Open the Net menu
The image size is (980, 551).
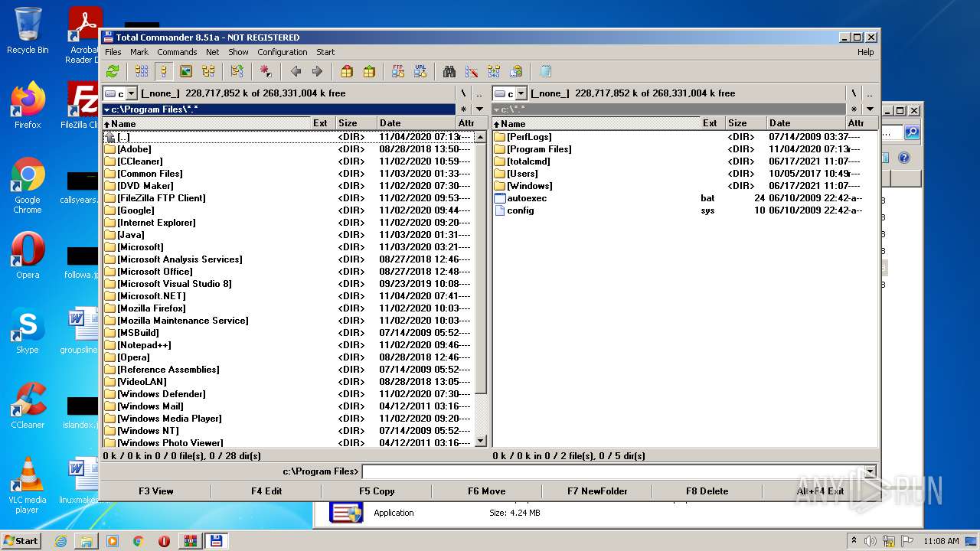213,52
